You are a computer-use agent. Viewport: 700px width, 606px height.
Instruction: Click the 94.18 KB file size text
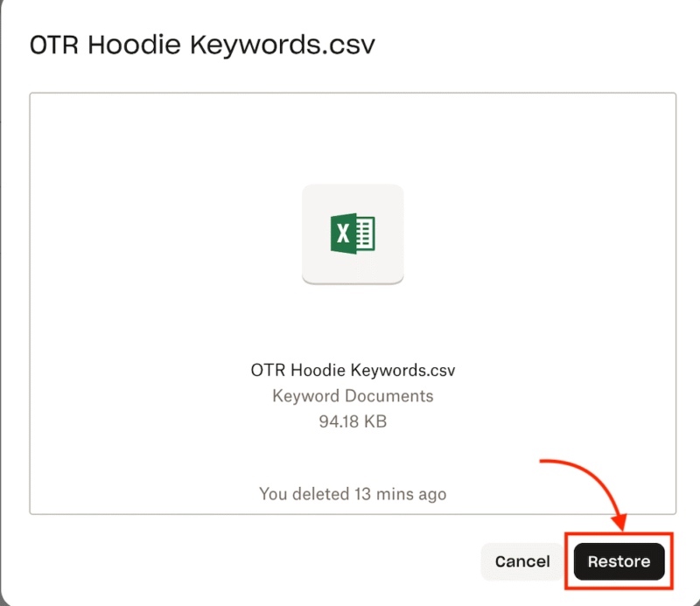pos(353,421)
